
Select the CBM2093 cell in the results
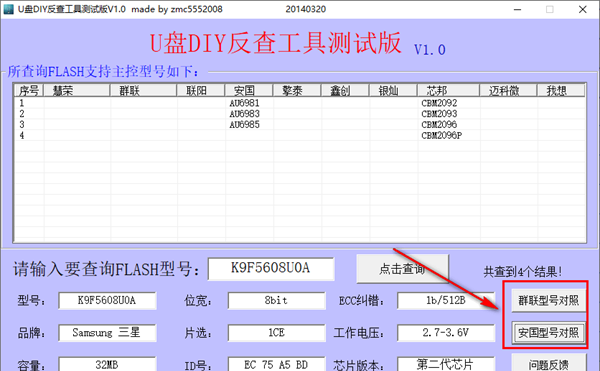439,114
